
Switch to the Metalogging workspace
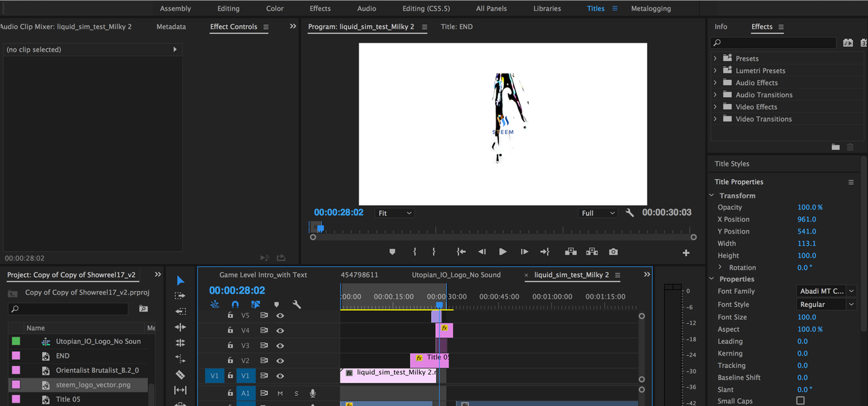(x=651, y=9)
